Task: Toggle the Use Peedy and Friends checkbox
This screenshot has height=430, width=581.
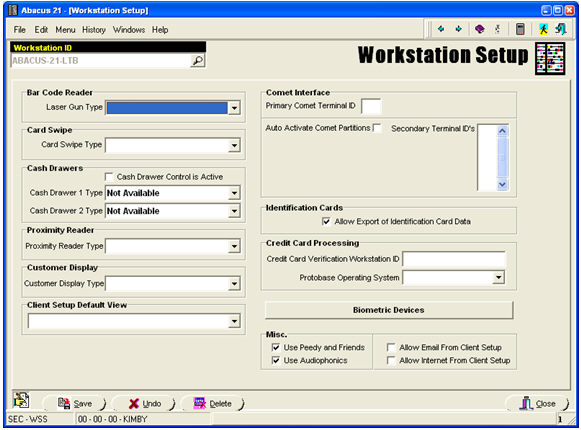Action: pyautogui.click(x=276, y=347)
